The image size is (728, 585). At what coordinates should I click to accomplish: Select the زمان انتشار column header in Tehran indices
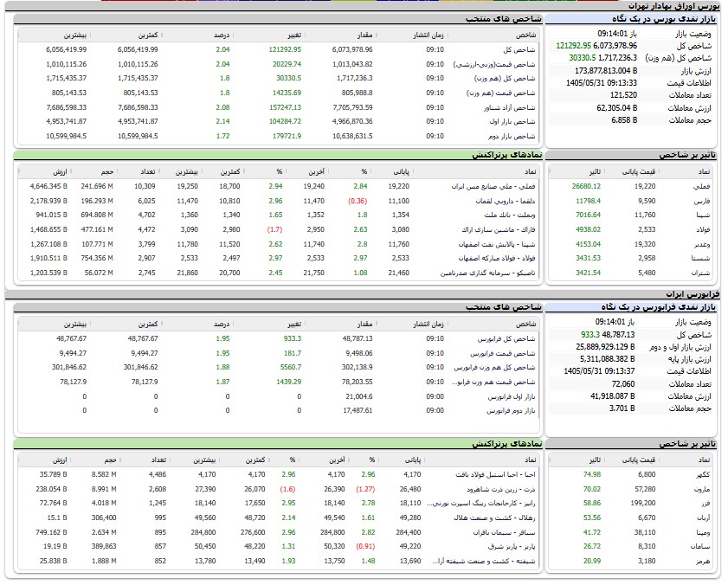pyautogui.click(x=428, y=35)
